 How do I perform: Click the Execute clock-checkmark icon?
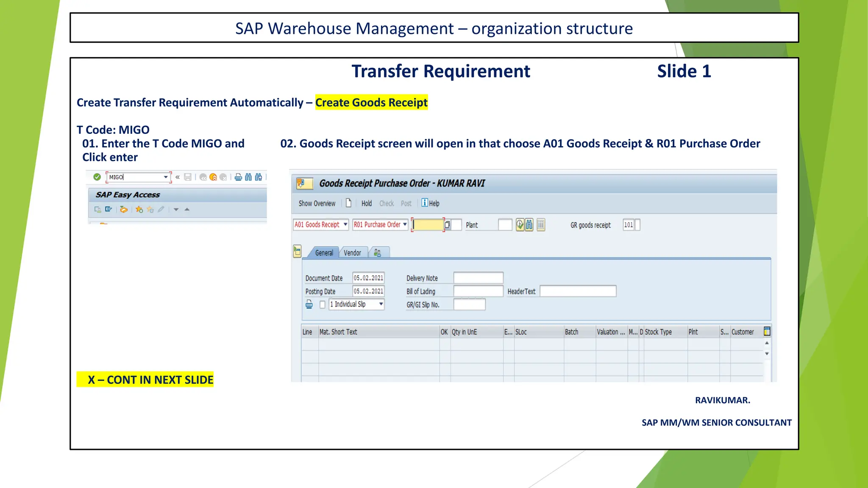pos(520,225)
